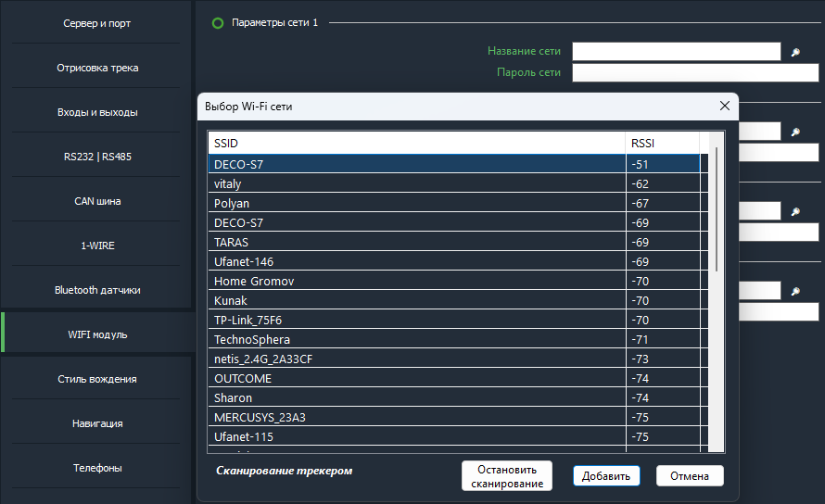Viewport: 825px width, 504px height.
Task: Click the second network search icon
Action: coord(795,132)
